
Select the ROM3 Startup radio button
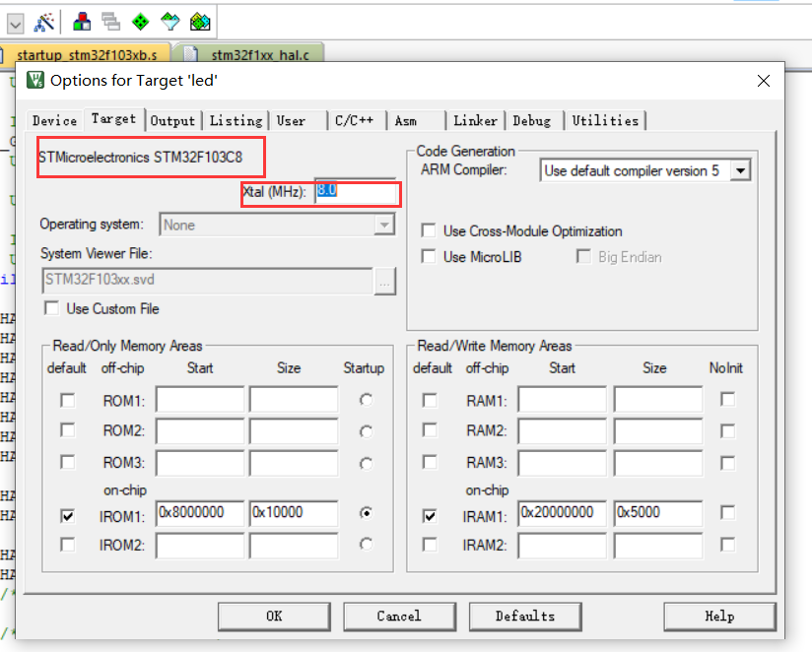click(366, 464)
